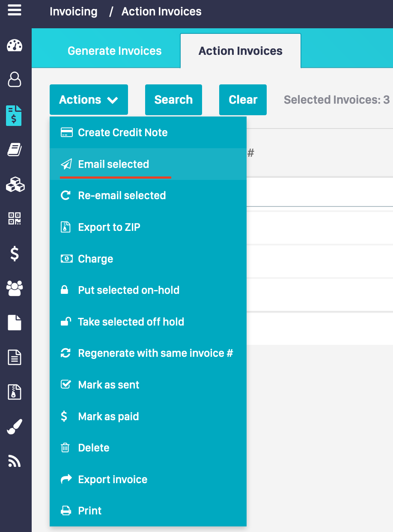This screenshot has height=532, width=393.
Task: Follow the Invoicing breadcrumb link
Action: (x=73, y=12)
